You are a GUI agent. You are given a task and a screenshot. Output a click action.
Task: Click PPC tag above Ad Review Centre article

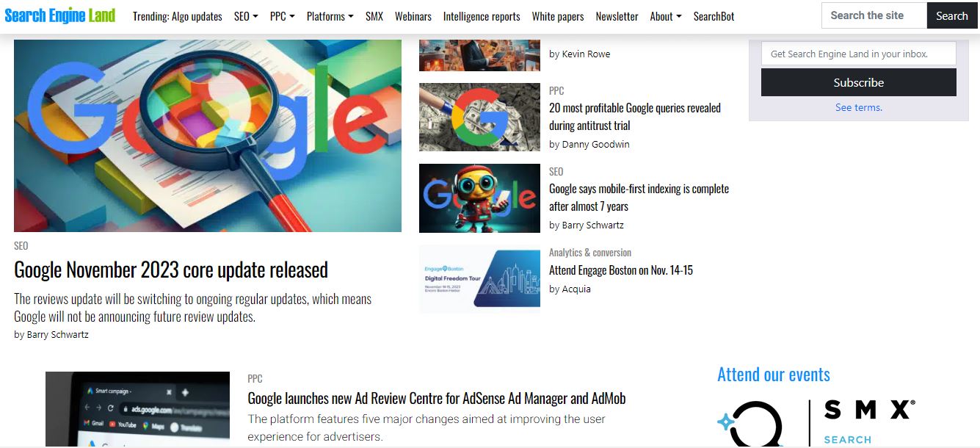pyautogui.click(x=255, y=379)
